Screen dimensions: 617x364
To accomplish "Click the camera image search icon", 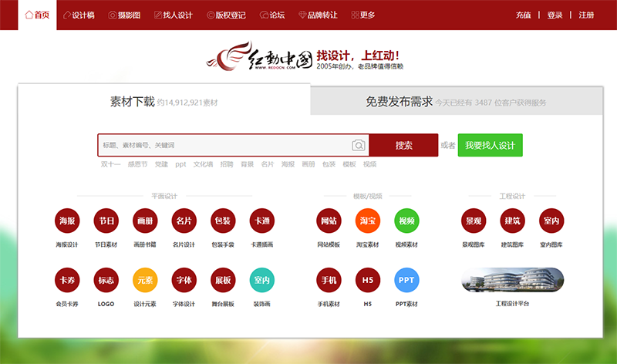I will pos(359,146).
